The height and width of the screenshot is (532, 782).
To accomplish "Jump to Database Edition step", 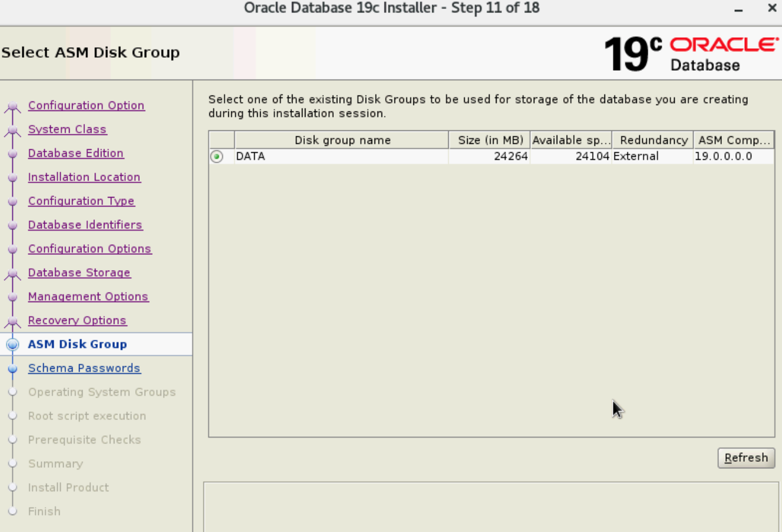I will pos(76,153).
